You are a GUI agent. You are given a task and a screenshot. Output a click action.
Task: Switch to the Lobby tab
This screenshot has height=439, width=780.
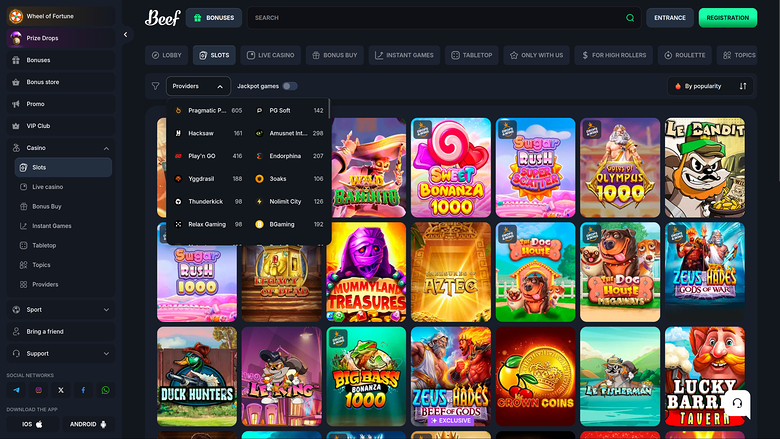click(x=167, y=55)
